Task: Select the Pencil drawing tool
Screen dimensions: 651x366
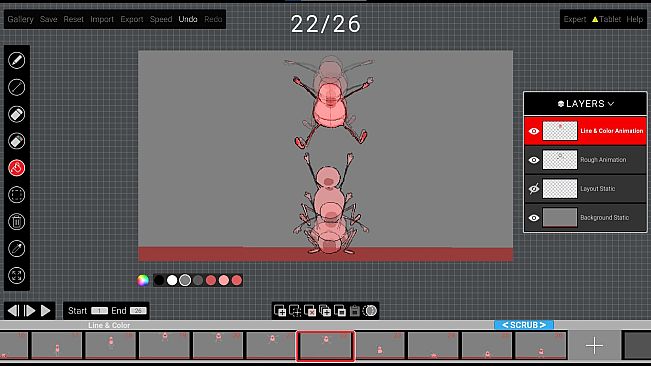Action: point(17,61)
